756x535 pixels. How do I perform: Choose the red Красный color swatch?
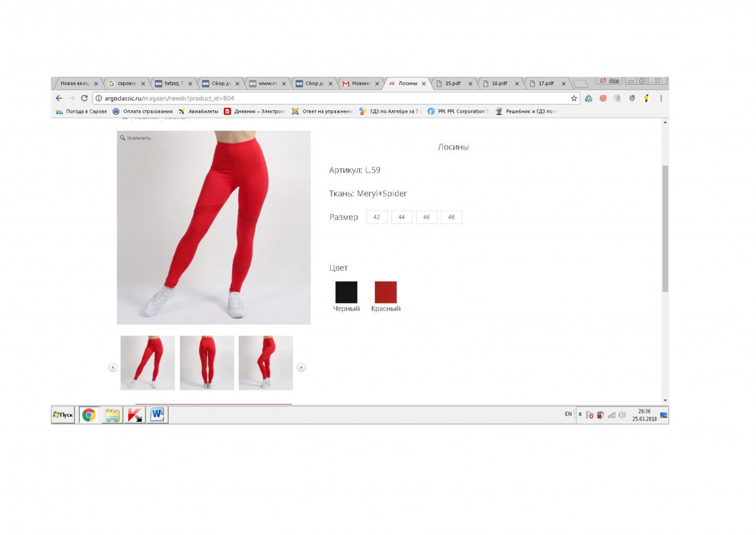pos(386,292)
